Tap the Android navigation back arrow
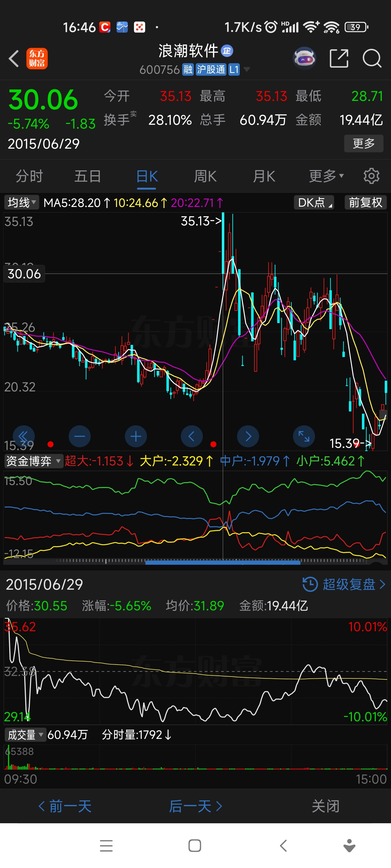The height and width of the screenshot is (868, 391). pyautogui.click(x=283, y=846)
